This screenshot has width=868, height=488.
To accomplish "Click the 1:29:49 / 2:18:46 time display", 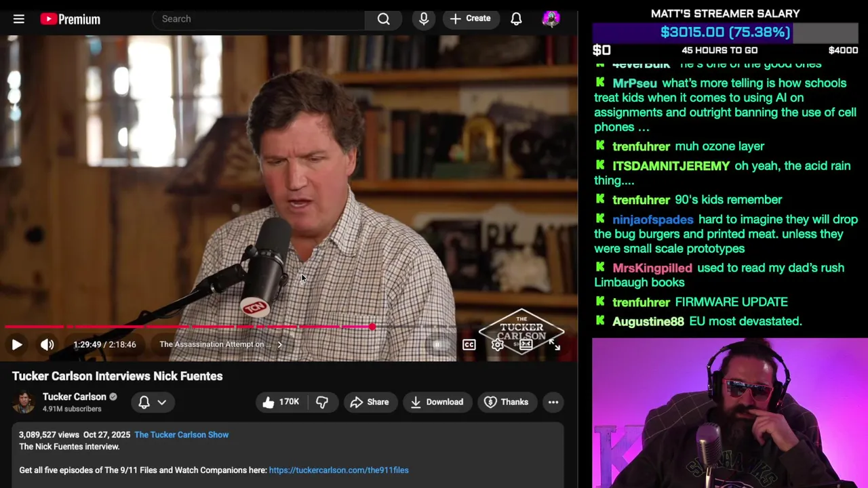I will tap(104, 344).
